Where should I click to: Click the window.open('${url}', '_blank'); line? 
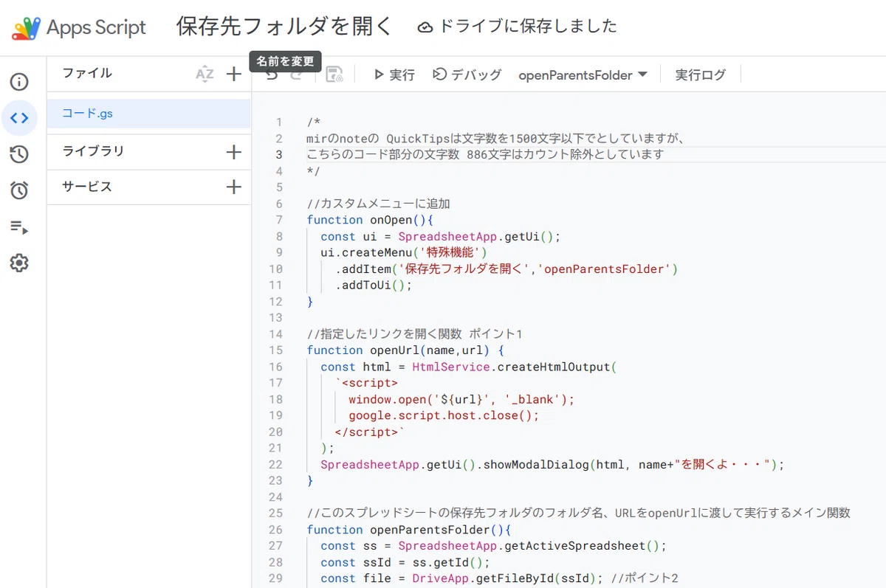tap(461, 399)
